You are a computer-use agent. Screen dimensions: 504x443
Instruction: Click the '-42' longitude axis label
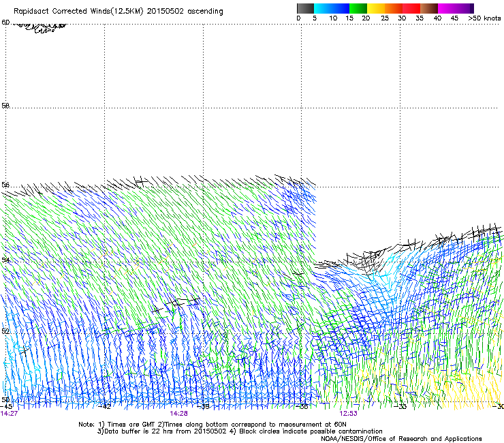[104, 406]
